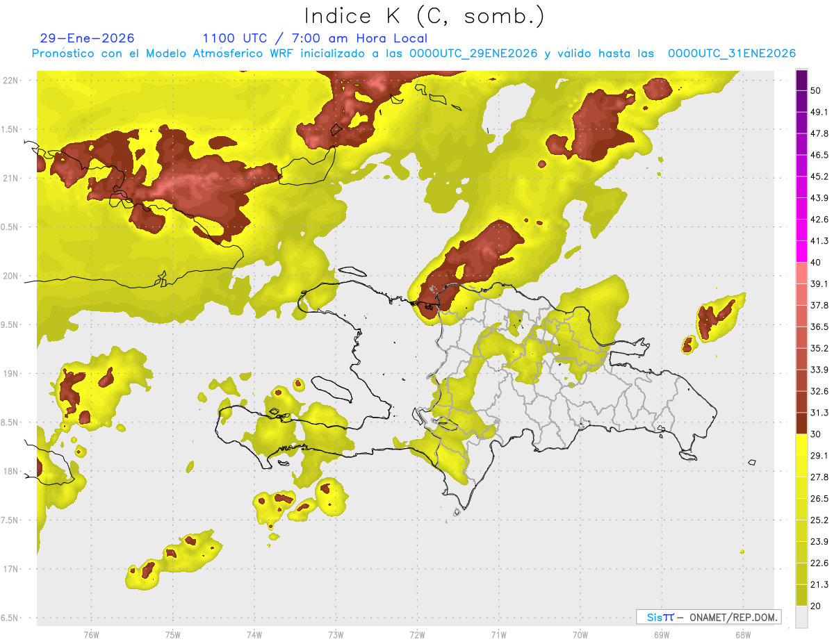Click the longitude label "70W"
Image resolution: width=834 pixels, height=644 pixels.
click(x=580, y=634)
